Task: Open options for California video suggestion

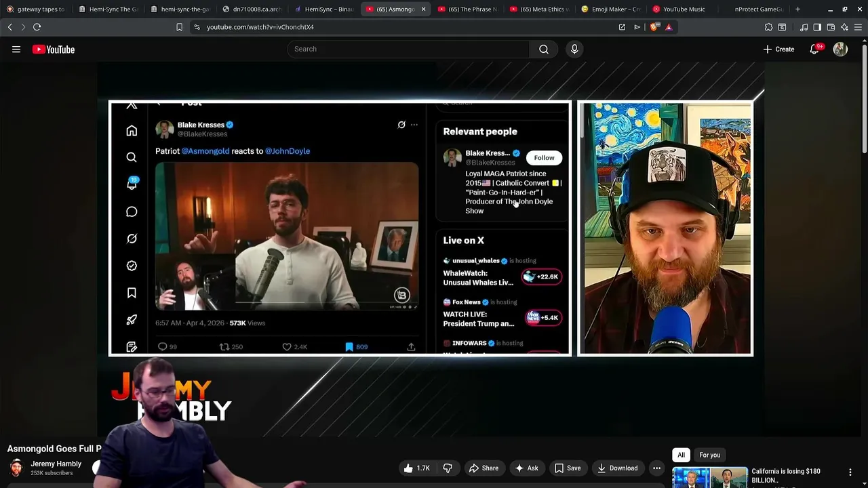Action: [x=850, y=472]
